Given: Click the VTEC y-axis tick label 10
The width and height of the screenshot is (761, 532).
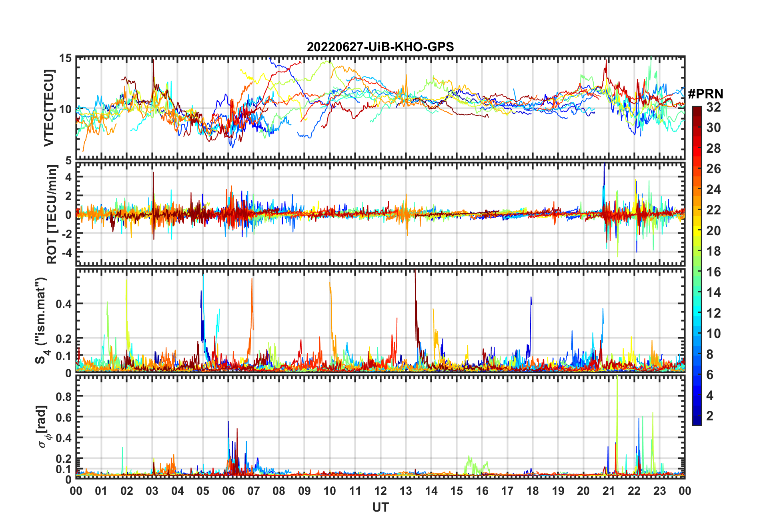Looking at the screenshot, I should 65,109.
